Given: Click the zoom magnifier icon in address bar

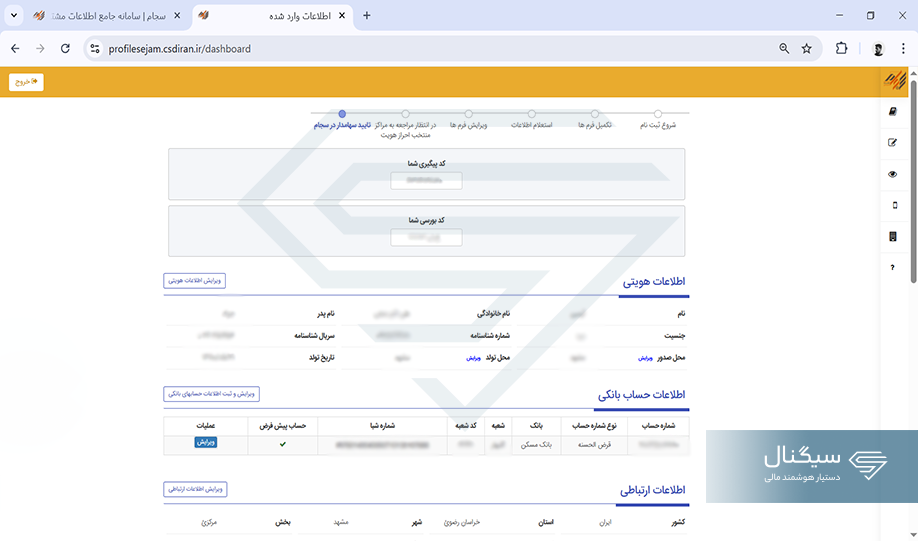Looking at the screenshot, I should 784,48.
